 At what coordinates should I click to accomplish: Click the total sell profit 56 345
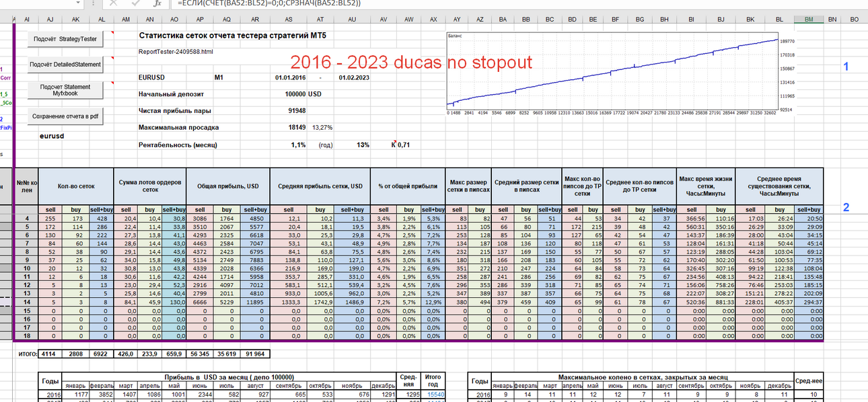click(200, 353)
